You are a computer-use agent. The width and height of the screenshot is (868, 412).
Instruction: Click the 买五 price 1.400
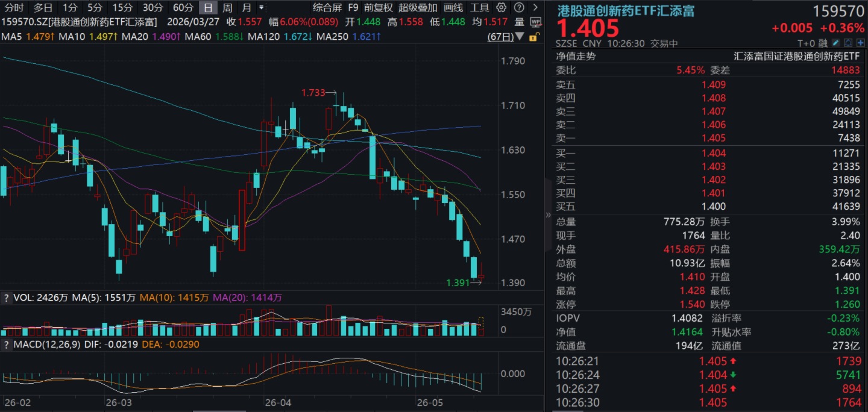click(x=713, y=206)
